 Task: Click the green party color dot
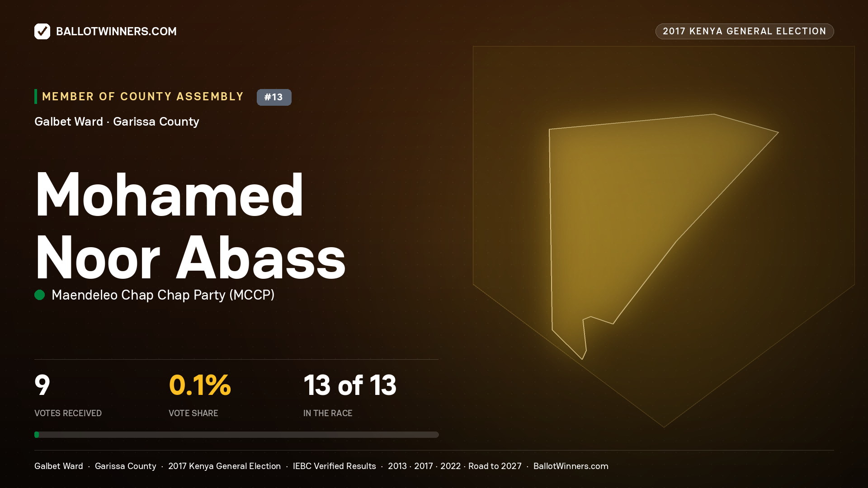coord(40,295)
